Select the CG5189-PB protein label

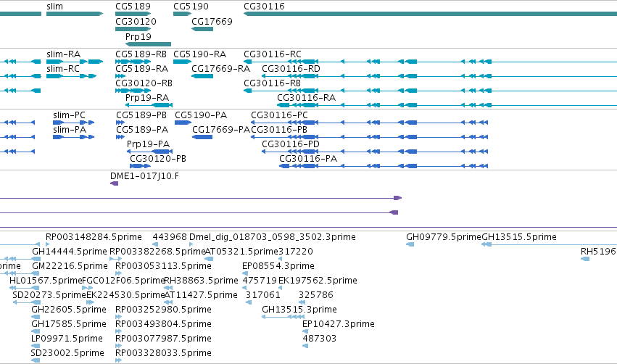click(141, 115)
